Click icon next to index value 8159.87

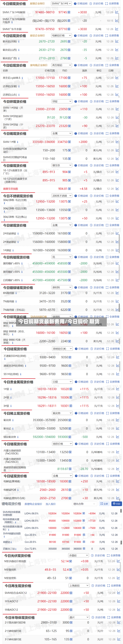click(x=70, y=469)
